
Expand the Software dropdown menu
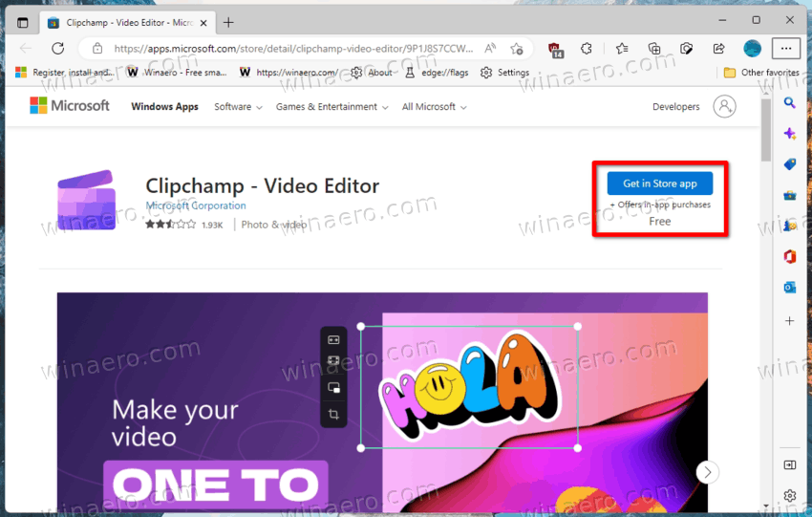point(238,107)
